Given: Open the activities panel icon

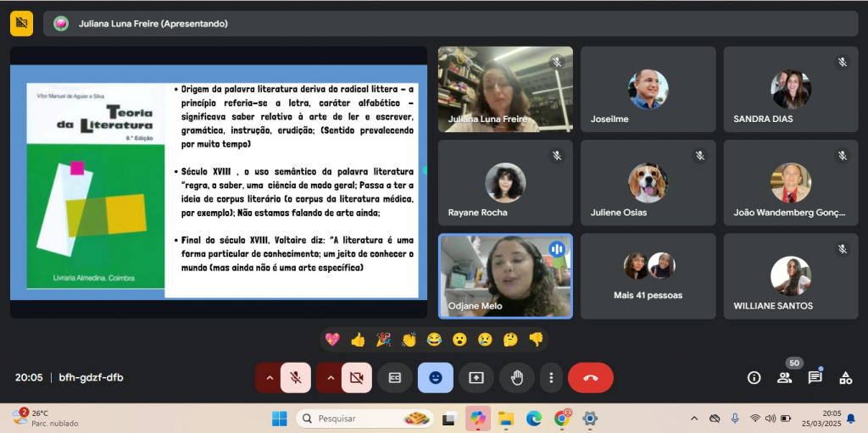Looking at the screenshot, I should pyautogui.click(x=845, y=378).
